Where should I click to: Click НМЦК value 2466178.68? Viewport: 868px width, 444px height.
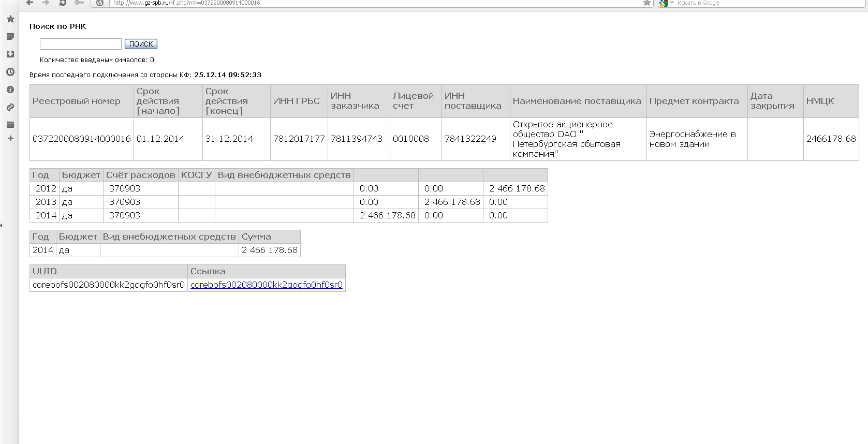coord(831,139)
